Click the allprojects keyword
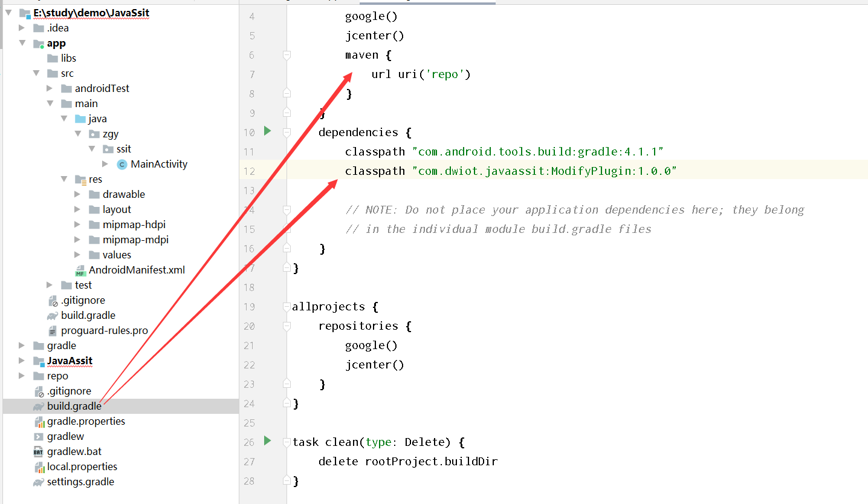The width and height of the screenshot is (868, 504). click(x=328, y=307)
